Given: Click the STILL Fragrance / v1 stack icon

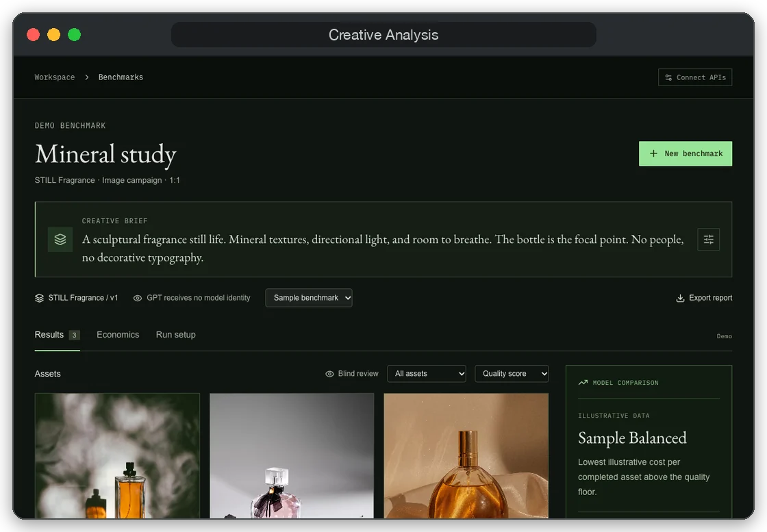Looking at the screenshot, I should (x=40, y=298).
